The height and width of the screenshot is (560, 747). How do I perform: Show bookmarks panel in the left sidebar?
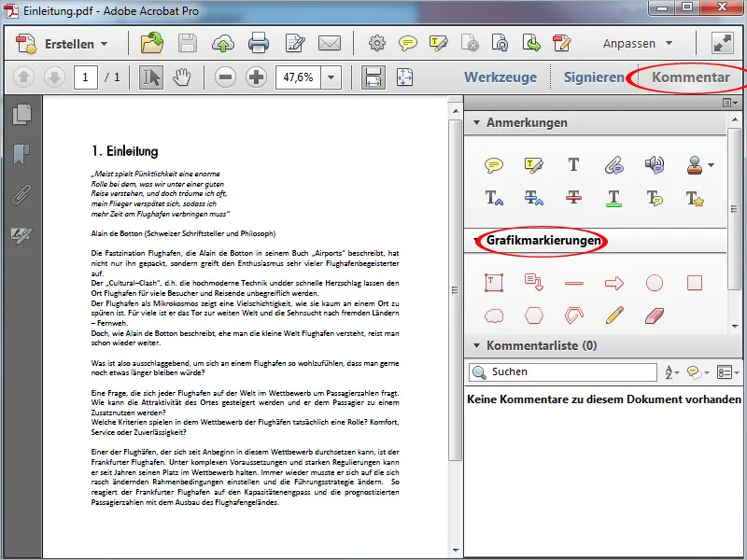[x=21, y=154]
